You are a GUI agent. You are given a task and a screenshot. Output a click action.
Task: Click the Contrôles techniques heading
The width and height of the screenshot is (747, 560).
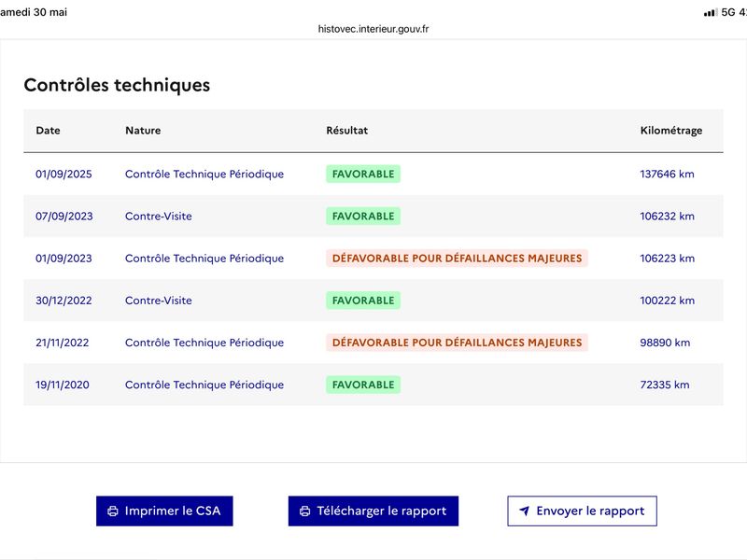coord(117,85)
